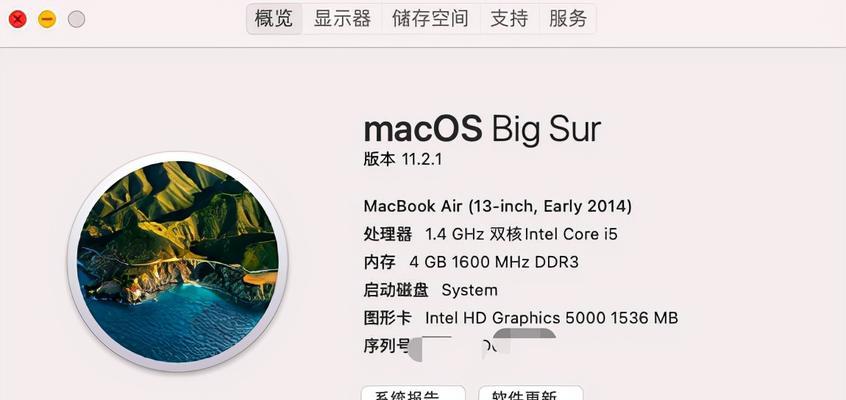Click the macOS Big Sur title
The image size is (846, 400).
click(x=482, y=129)
